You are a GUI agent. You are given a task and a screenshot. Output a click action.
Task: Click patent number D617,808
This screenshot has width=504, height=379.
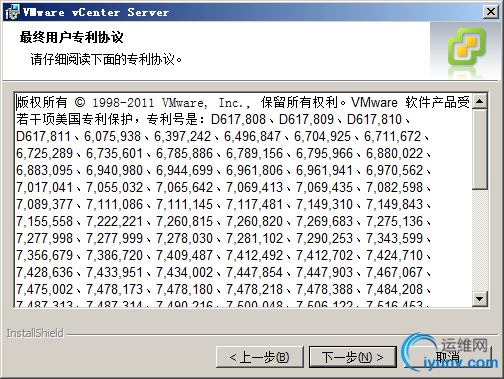point(238,119)
